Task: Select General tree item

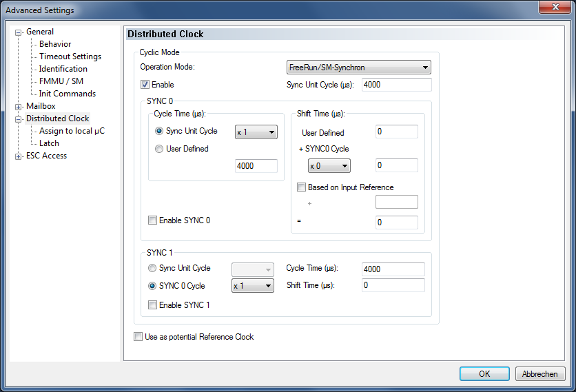Action: 40,32
